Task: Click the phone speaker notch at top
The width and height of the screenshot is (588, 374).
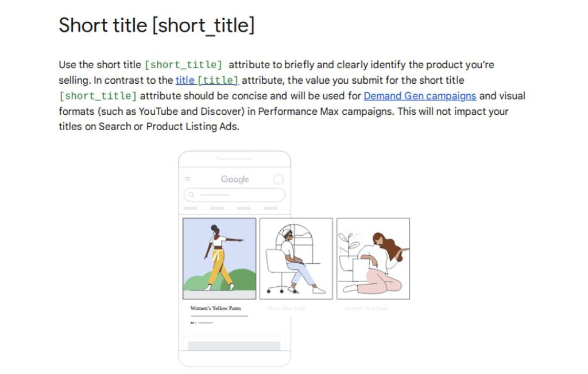Action: pyautogui.click(x=234, y=158)
